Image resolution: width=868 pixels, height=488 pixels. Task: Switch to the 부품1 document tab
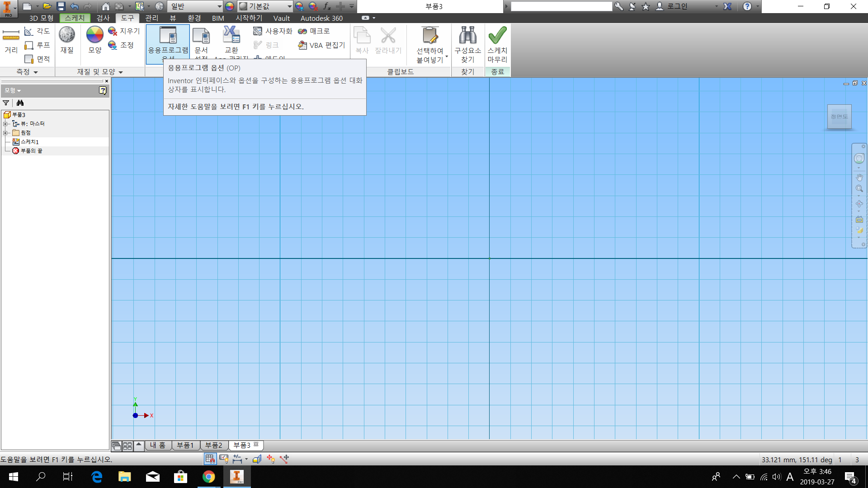(185, 446)
